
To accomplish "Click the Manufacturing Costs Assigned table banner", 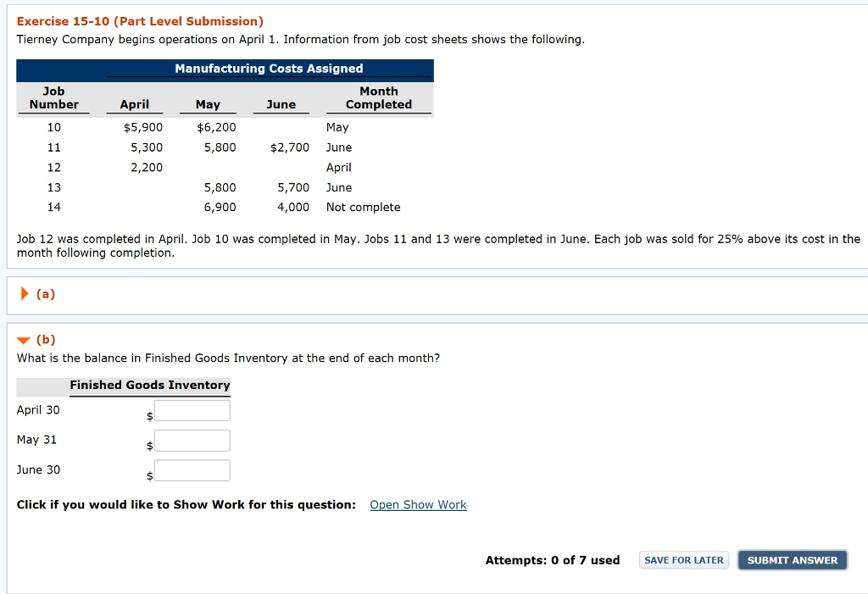I will click(269, 69).
